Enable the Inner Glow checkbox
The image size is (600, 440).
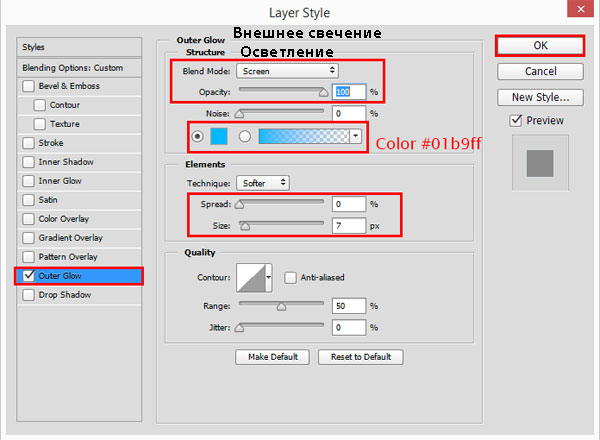click(28, 181)
